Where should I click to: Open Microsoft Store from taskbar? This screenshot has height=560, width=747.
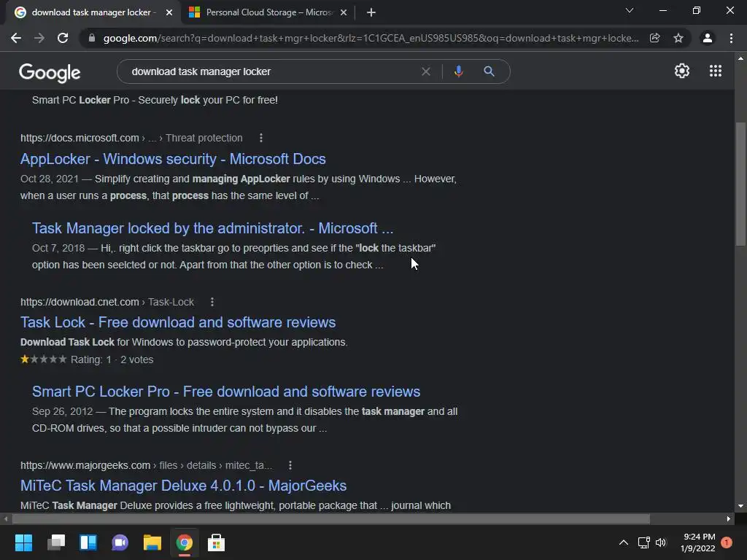pyautogui.click(x=216, y=542)
